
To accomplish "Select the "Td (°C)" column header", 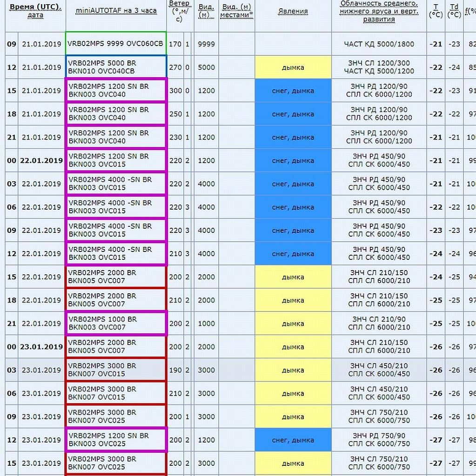I will (x=454, y=11).
